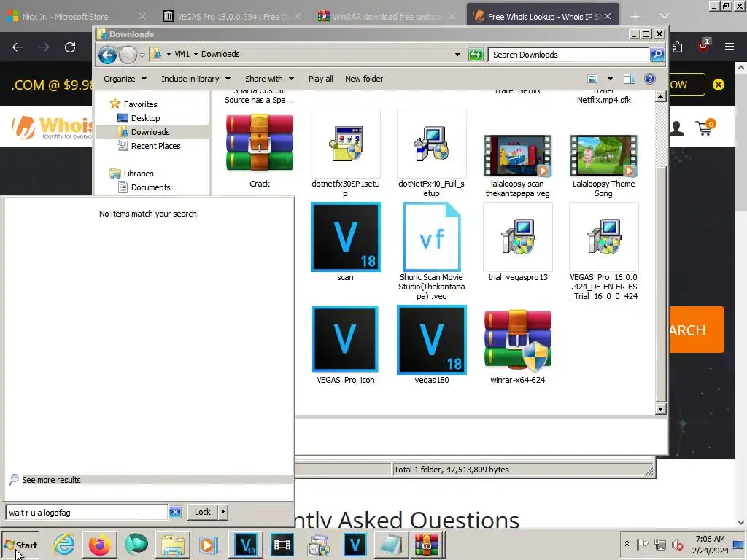Image resolution: width=747 pixels, height=560 pixels.
Task: Dismiss the yellow banner close icon
Action: tap(718, 85)
